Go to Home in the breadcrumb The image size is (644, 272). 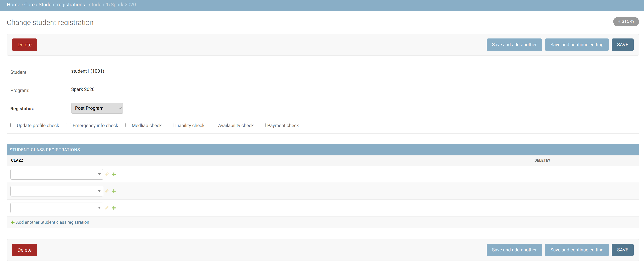coord(14,4)
